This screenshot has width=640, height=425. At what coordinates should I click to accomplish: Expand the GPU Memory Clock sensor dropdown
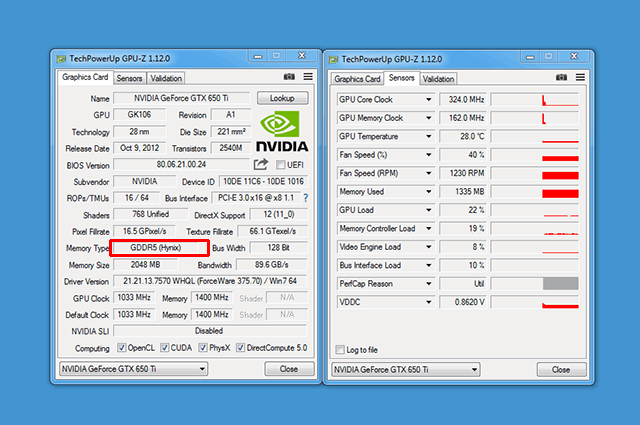click(x=429, y=118)
